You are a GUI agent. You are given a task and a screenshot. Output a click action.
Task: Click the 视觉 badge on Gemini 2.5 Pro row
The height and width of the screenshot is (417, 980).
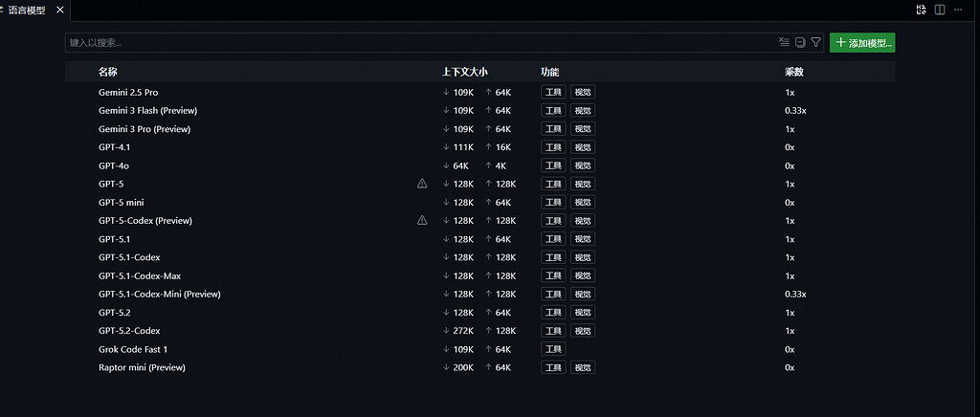click(x=583, y=93)
